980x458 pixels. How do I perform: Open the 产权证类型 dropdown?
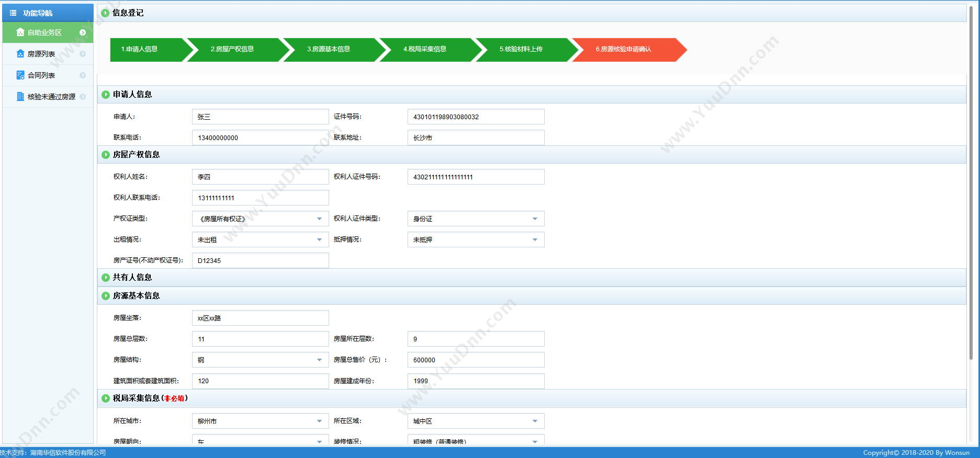tap(261, 219)
